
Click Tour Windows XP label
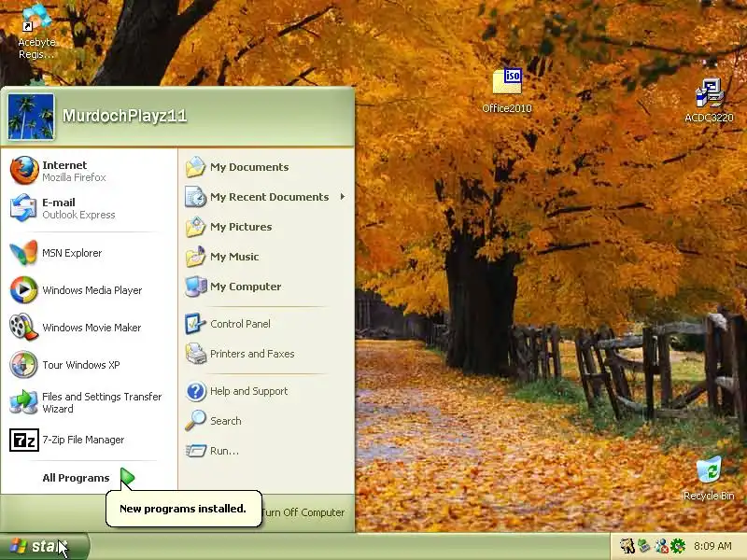click(x=81, y=365)
